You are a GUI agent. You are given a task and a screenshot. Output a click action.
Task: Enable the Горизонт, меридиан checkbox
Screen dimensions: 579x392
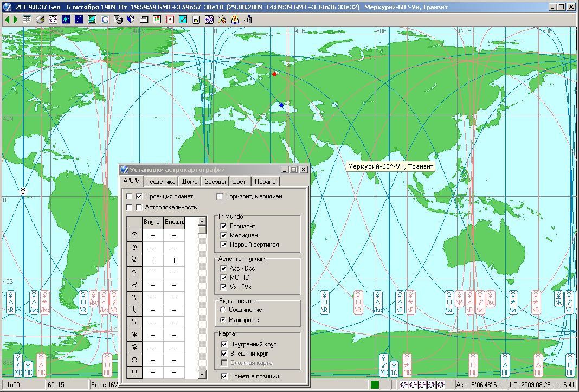pos(220,196)
